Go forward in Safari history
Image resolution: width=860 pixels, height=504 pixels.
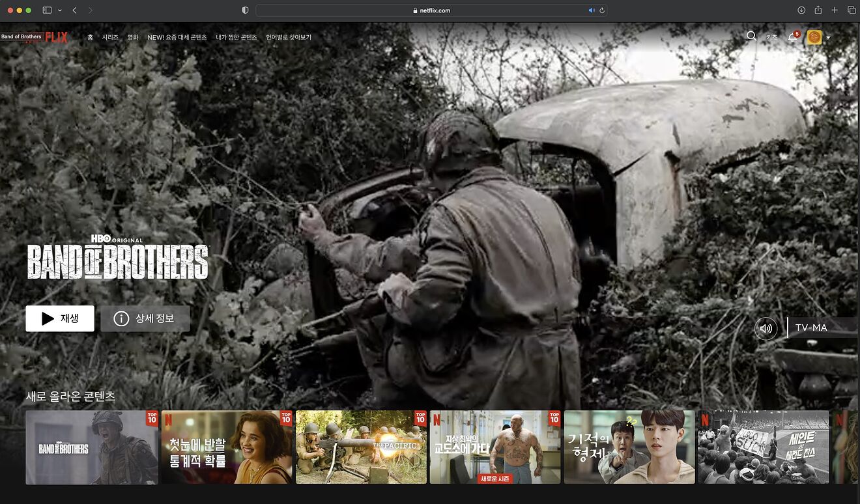[x=91, y=10]
